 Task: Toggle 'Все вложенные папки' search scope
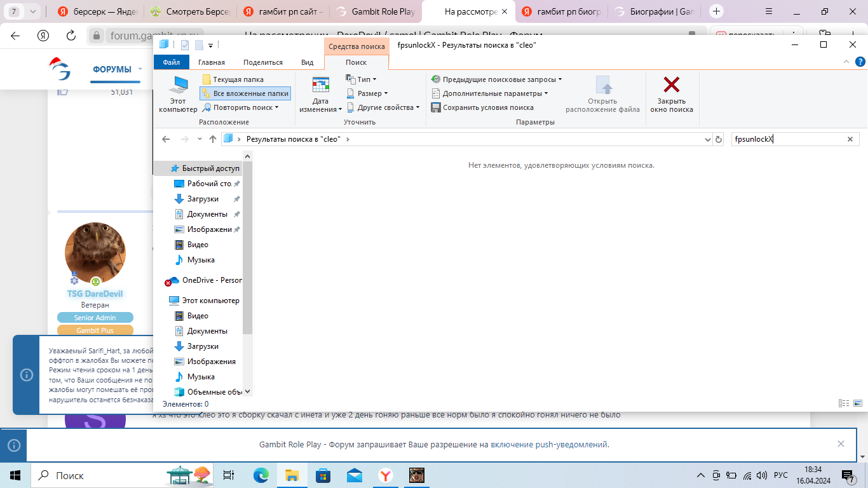tap(245, 93)
